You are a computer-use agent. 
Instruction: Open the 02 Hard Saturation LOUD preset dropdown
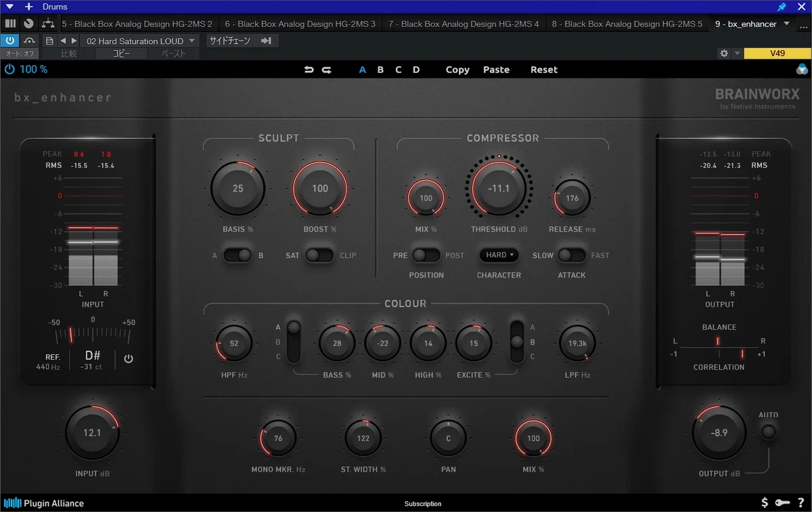coord(141,41)
